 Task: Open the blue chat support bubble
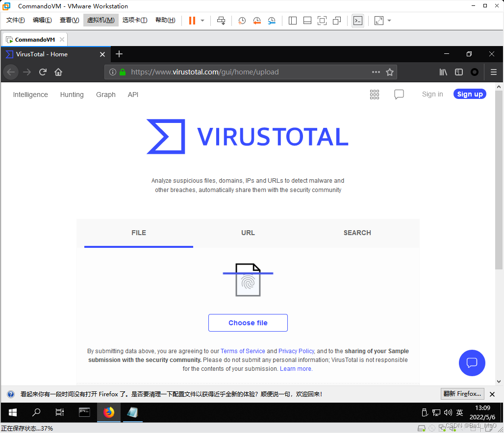(x=472, y=362)
